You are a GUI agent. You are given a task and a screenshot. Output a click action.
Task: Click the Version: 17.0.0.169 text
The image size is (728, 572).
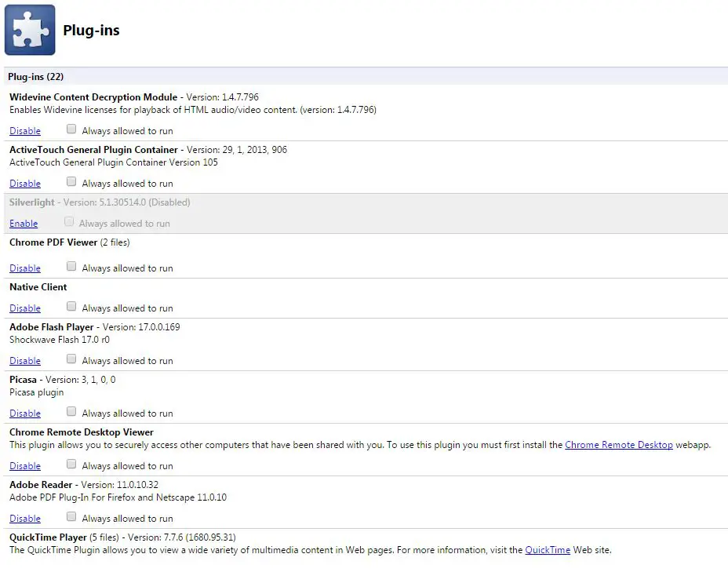pyautogui.click(x=141, y=327)
